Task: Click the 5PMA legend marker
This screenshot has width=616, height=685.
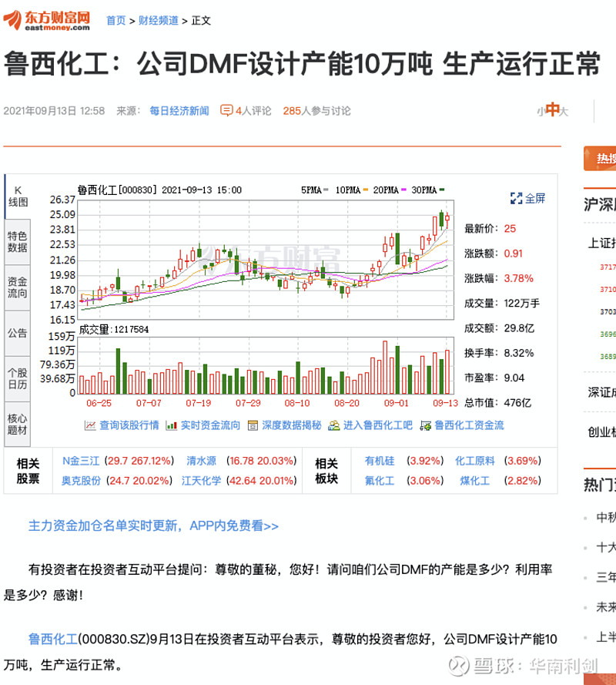Action: [326, 190]
